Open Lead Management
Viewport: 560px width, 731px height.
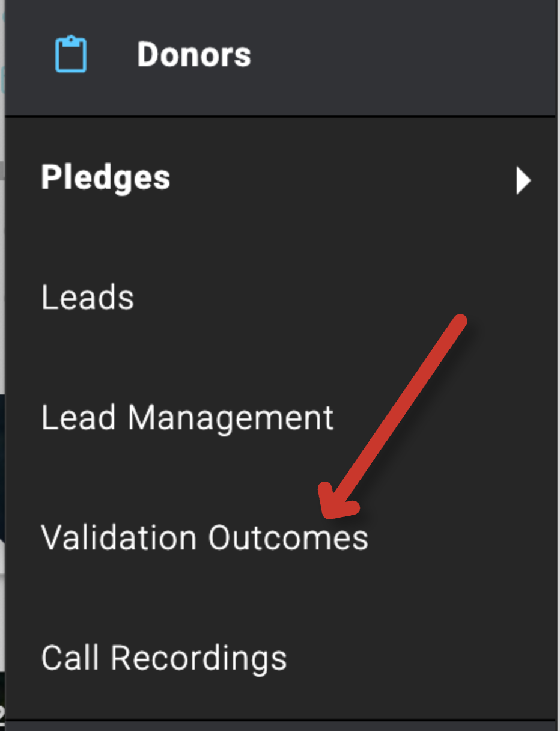point(187,417)
